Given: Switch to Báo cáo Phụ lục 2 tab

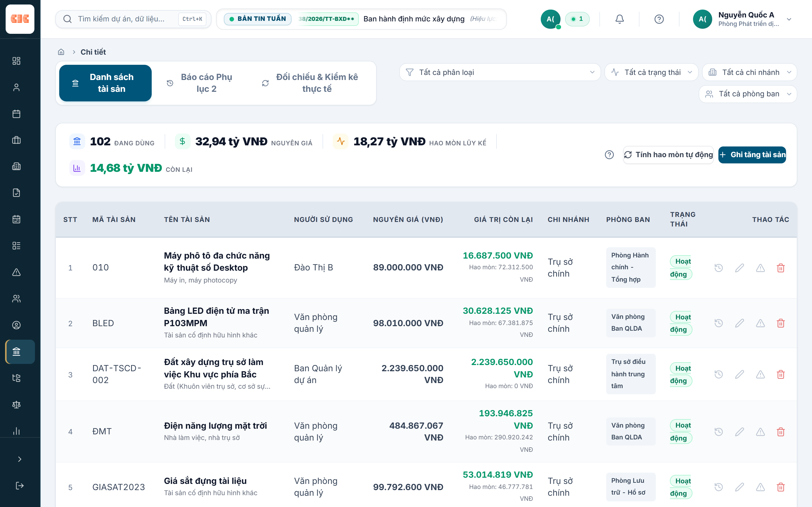Looking at the screenshot, I should tap(200, 83).
